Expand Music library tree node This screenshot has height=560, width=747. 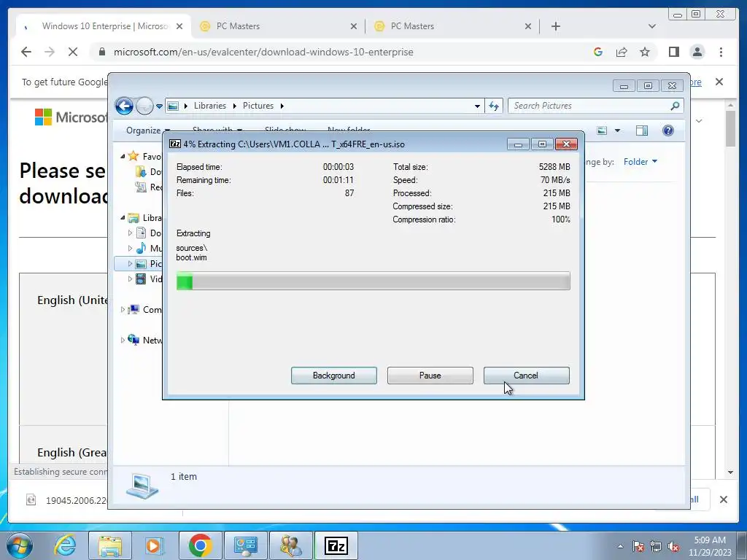(x=130, y=248)
